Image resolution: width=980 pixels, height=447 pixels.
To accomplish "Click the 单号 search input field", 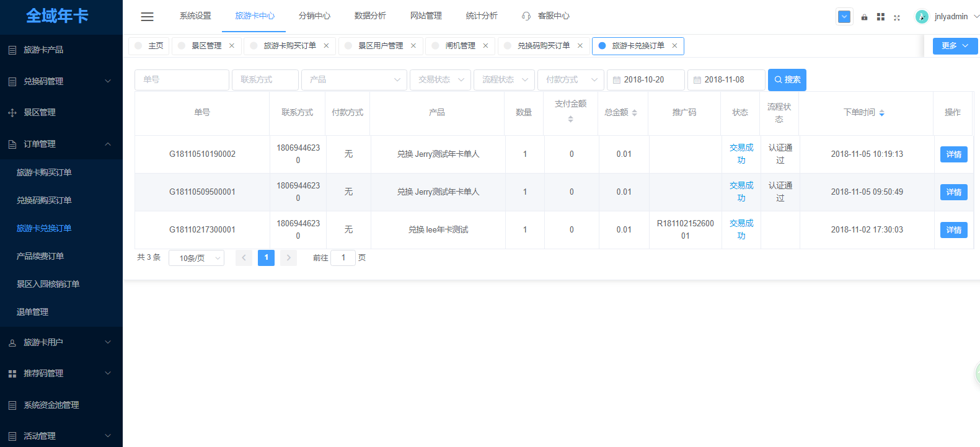I will [x=182, y=80].
